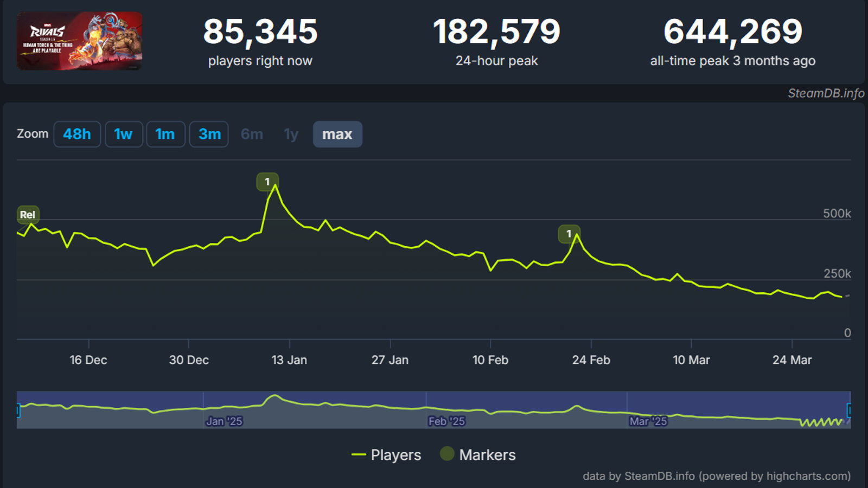Click Jan '25 in the navigator strip
Viewport: 868px width, 488px height.
click(224, 421)
